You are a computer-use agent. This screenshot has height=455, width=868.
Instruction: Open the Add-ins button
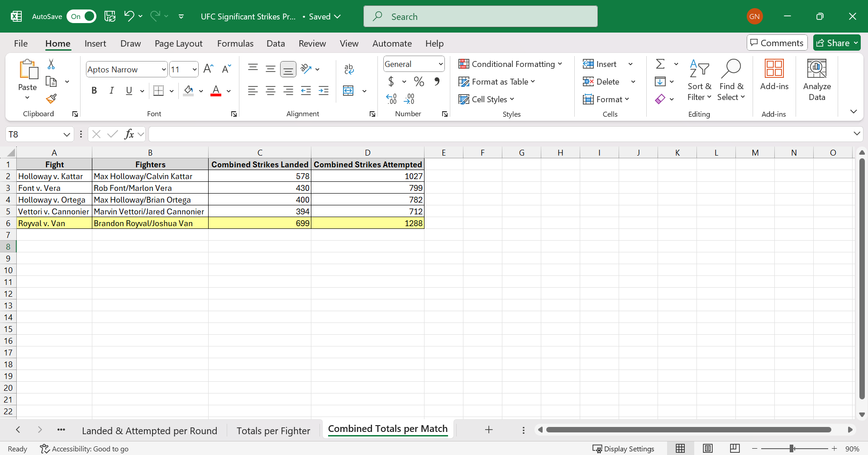coord(774,75)
